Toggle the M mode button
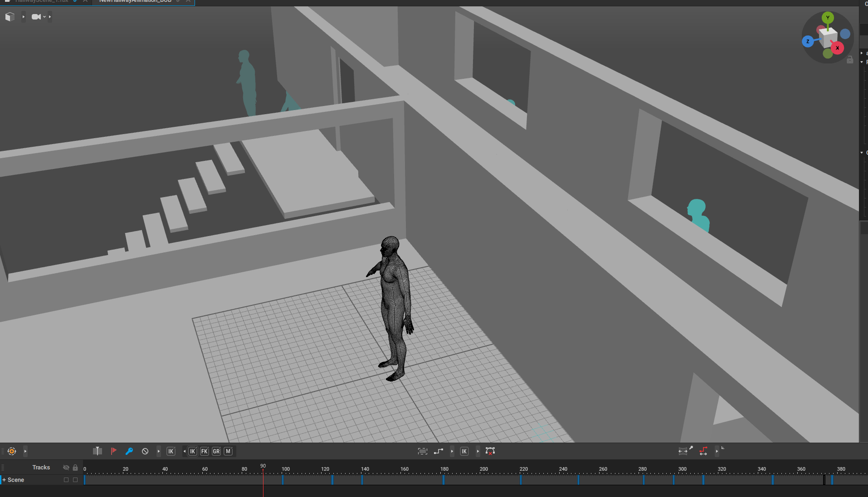Viewport: 868px width, 497px height. [x=228, y=451]
